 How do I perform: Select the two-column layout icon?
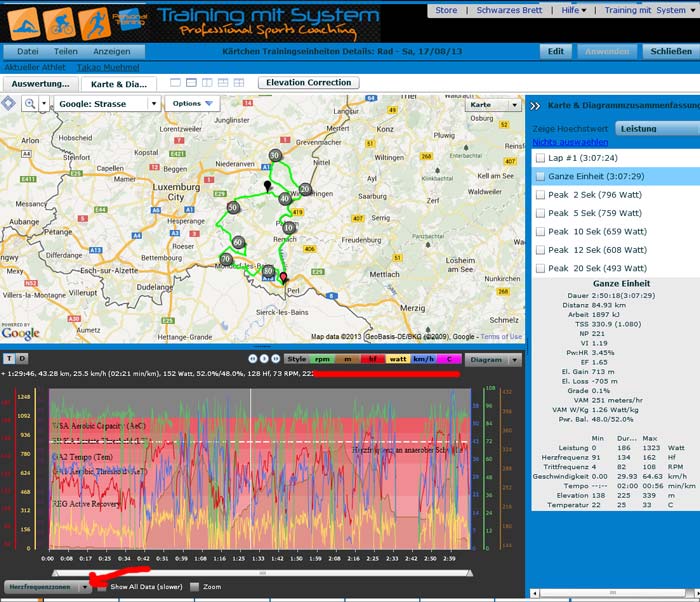point(207,83)
